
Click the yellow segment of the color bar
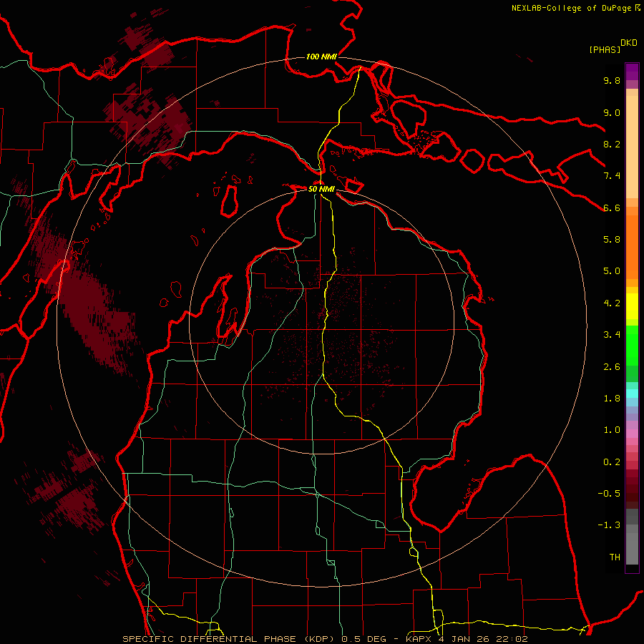pyautogui.click(x=632, y=306)
